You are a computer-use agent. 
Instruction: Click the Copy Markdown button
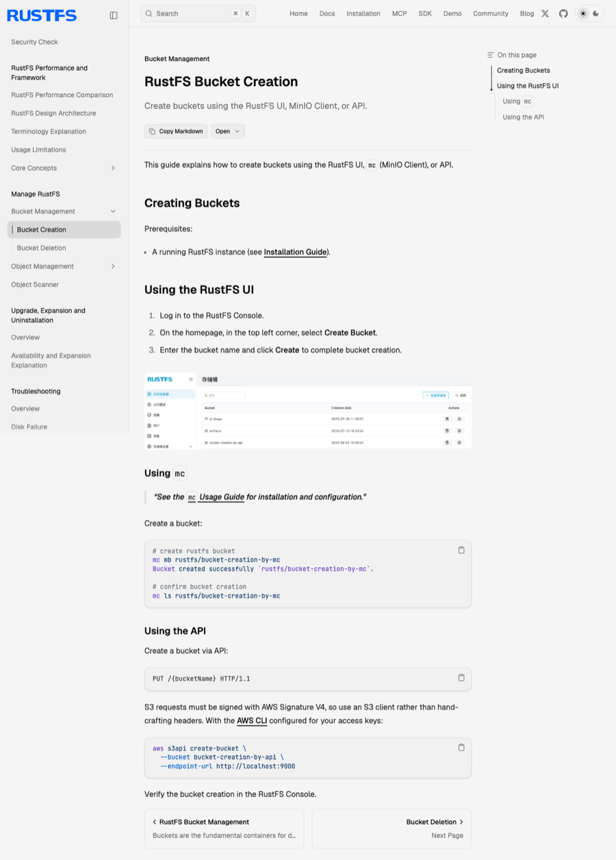(176, 131)
